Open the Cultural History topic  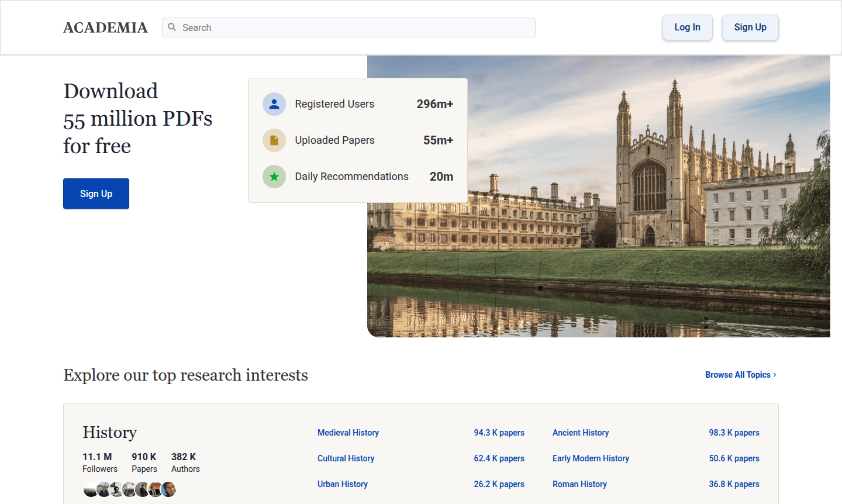[x=346, y=458]
